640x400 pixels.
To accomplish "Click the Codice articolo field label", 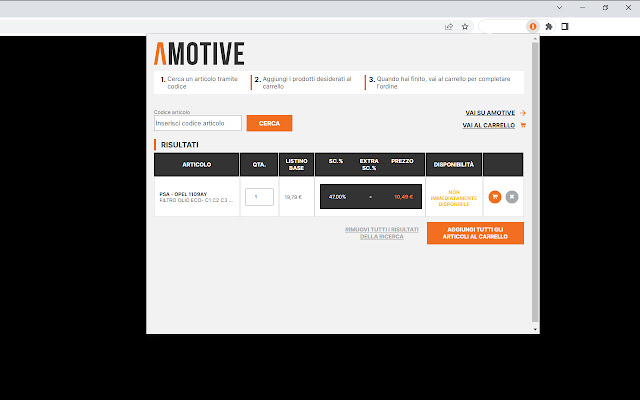I will (x=172, y=112).
